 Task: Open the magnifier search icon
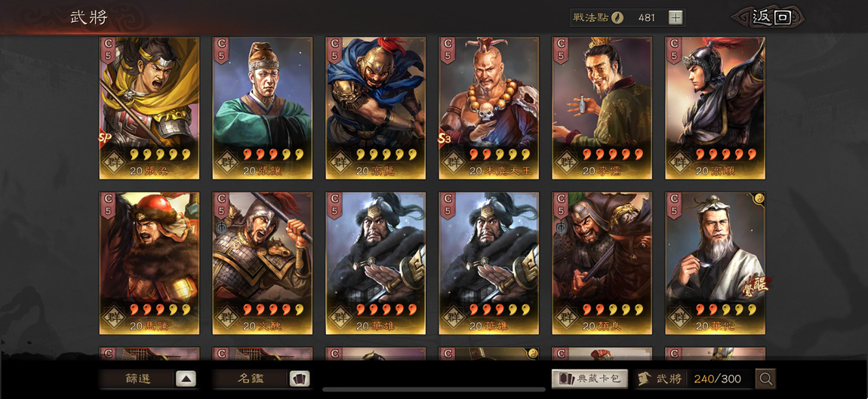pos(765,379)
